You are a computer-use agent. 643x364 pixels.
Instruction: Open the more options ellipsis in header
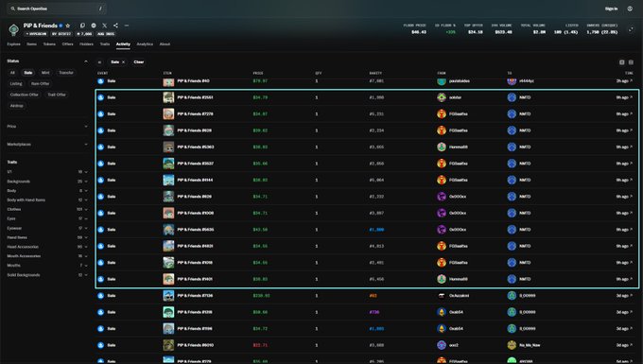pyautogui.click(x=127, y=26)
